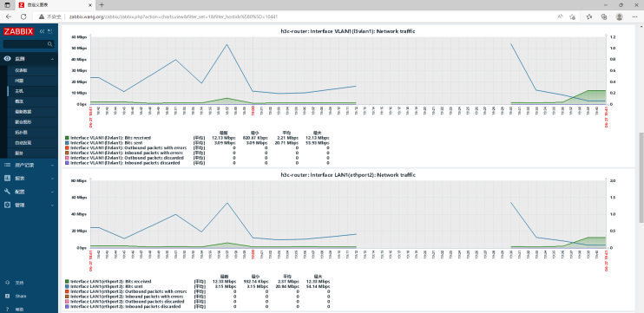Expand the 资产记录 section chevron
644x313 pixels.
click(x=53, y=166)
